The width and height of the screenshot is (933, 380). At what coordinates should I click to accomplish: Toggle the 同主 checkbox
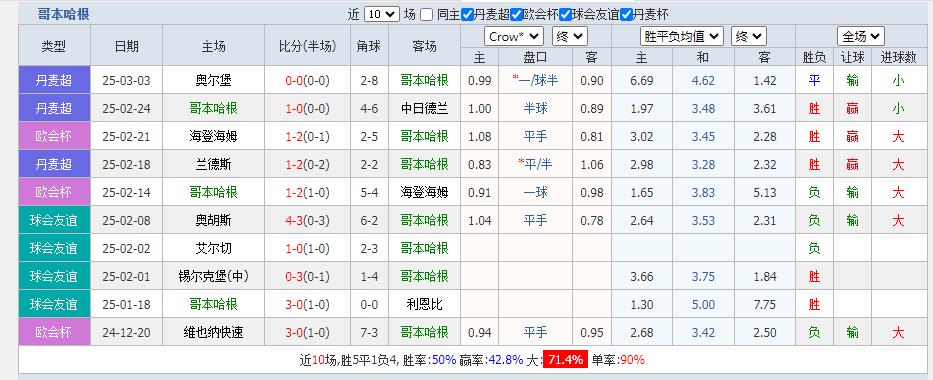tap(427, 15)
